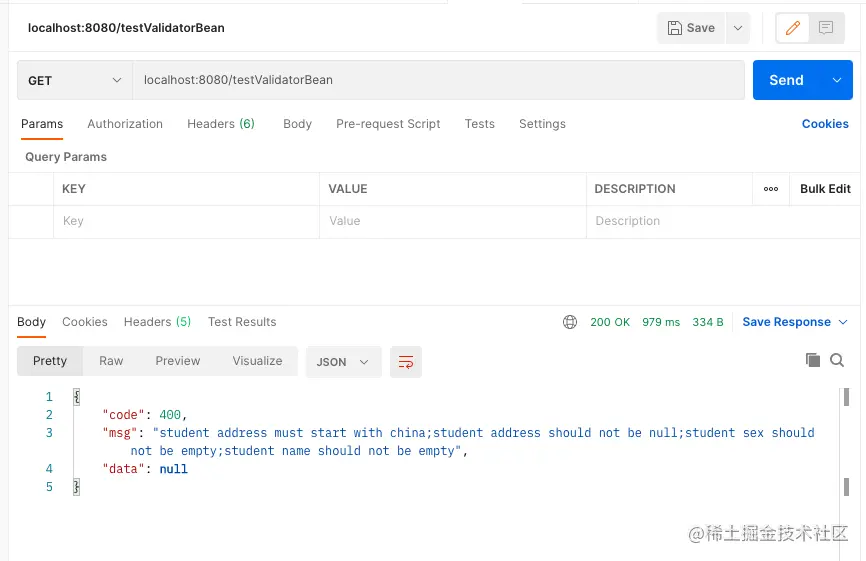Expand the Save Response dropdown chevron
This screenshot has width=866, height=561.
(x=843, y=322)
